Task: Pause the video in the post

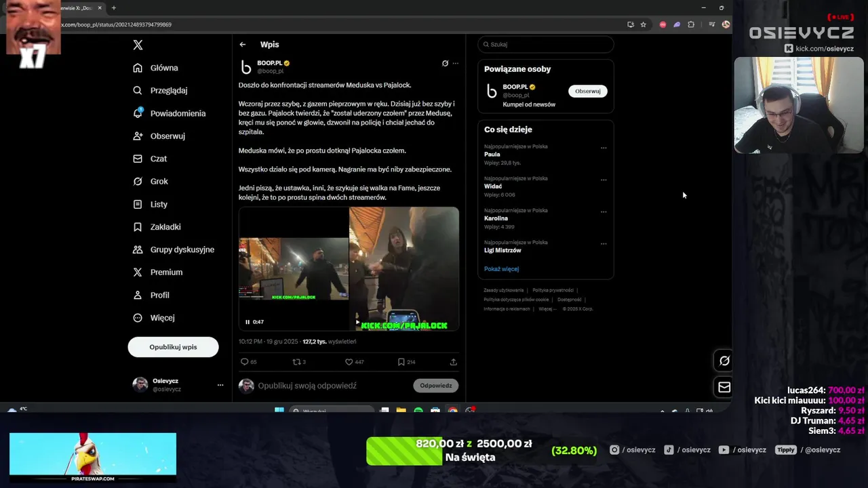Action: (248, 322)
